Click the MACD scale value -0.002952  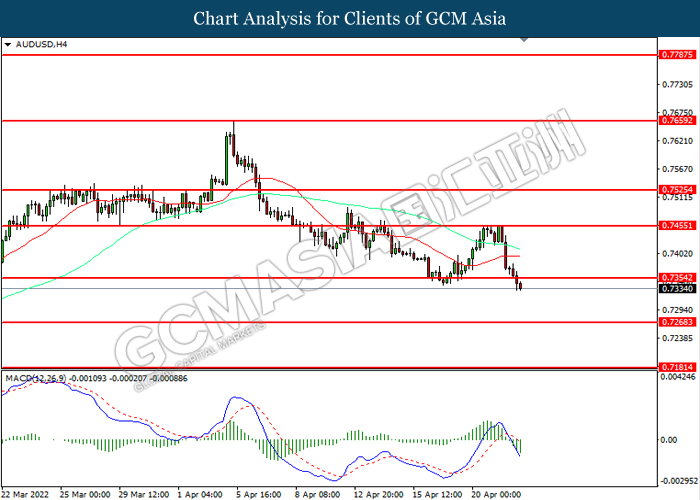tap(678, 481)
